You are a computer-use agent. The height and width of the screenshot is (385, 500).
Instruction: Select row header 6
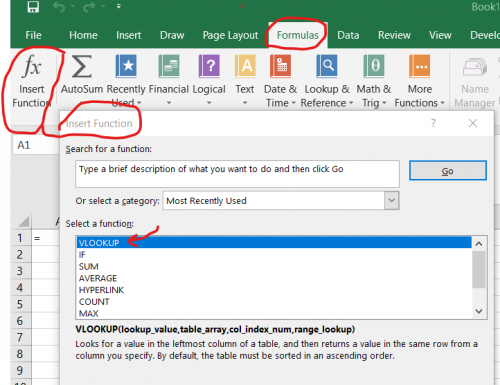coord(21,321)
